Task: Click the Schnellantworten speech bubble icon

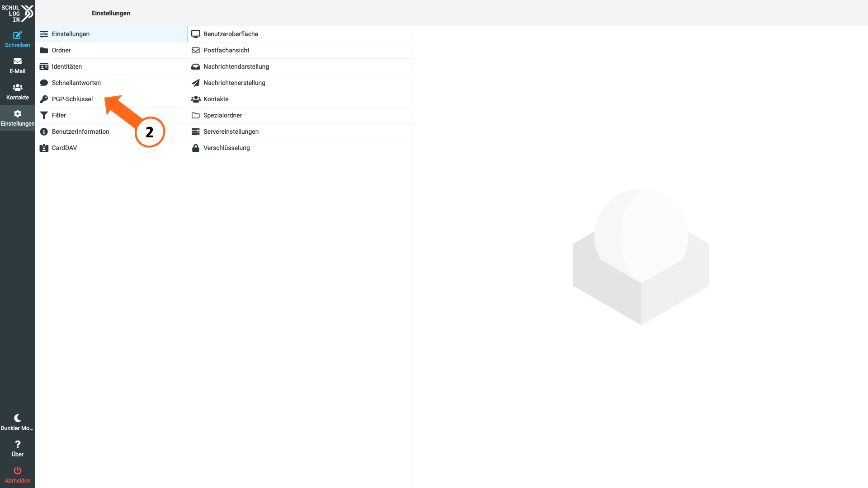Action: 44,83
